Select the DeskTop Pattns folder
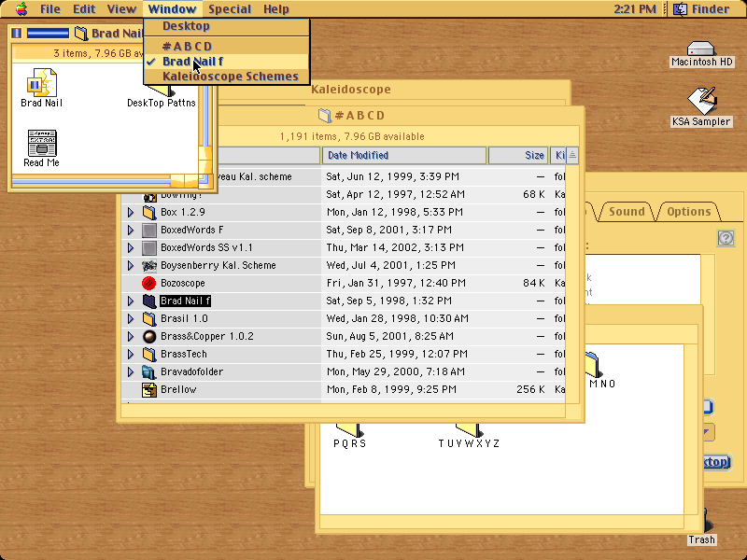Image resolution: width=747 pixels, height=560 pixels. 162,91
